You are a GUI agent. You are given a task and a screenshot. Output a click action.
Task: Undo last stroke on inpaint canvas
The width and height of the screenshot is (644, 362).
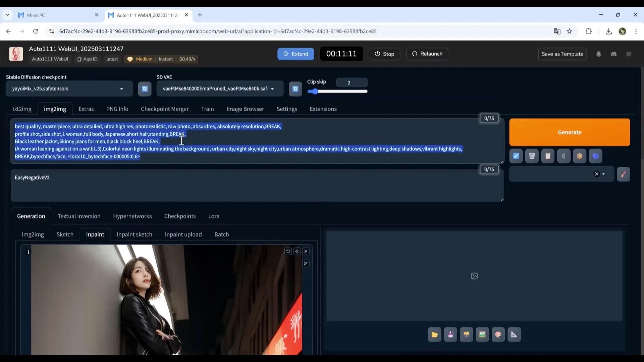(288, 251)
